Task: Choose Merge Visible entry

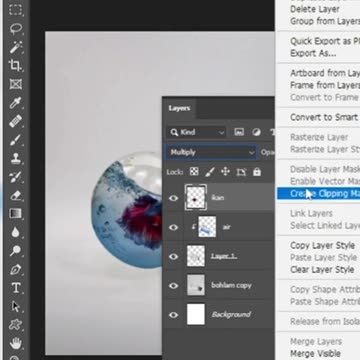Action: coord(315,354)
